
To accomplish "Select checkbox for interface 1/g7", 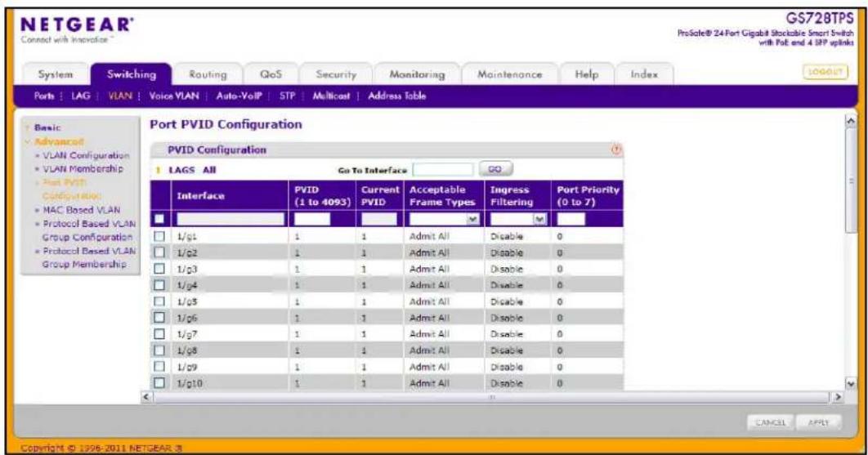I will [159, 334].
